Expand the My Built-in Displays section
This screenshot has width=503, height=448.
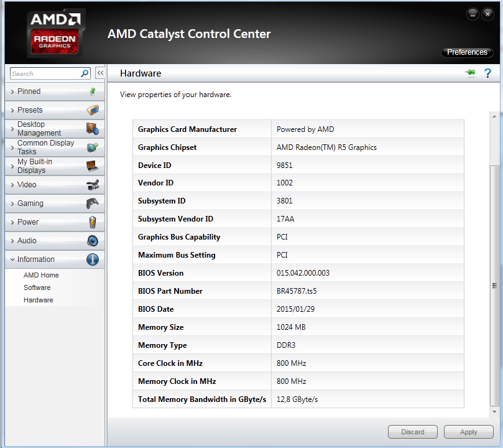[55, 166]
